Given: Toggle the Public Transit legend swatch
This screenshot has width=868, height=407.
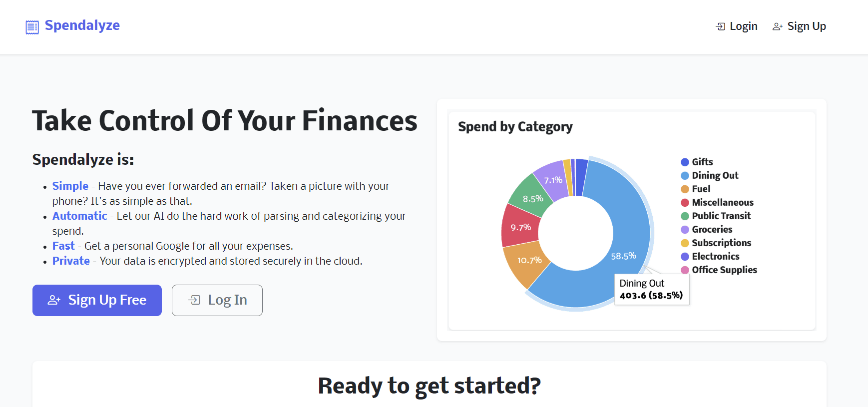Looking at the screenshot, I should tap(685, 216).
